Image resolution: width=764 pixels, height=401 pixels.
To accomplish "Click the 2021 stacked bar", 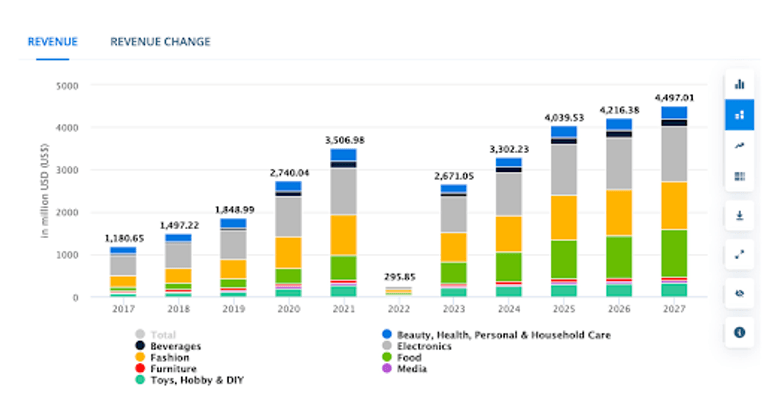I will [344, 223].
